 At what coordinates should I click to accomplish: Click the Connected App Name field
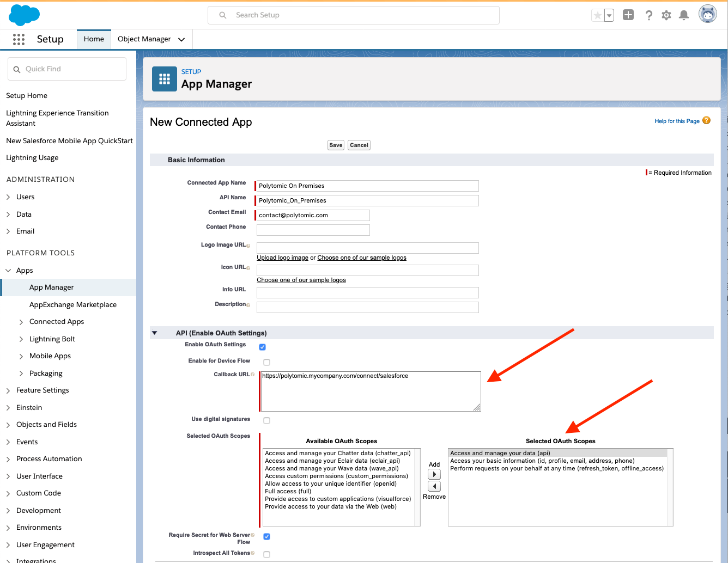368,186
